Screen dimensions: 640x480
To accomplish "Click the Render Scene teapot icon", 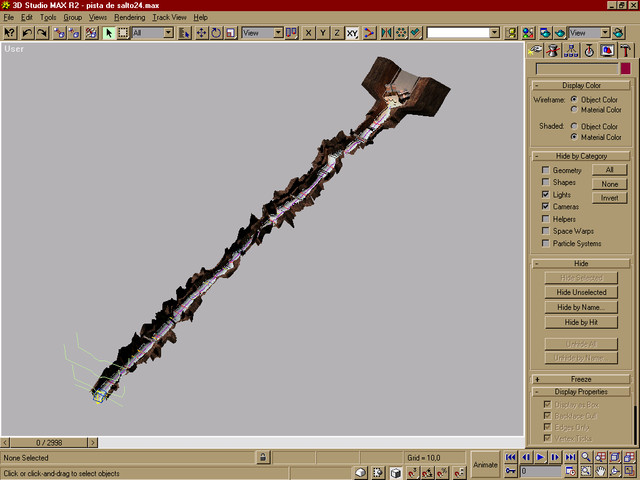I will pyautogui.click(x=545, y=33).
